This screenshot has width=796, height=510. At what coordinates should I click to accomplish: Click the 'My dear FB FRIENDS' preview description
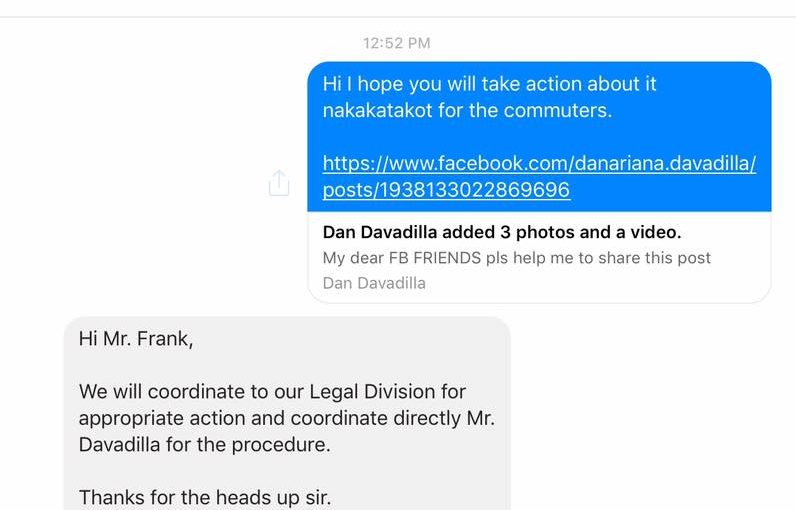tap(516, 258)
